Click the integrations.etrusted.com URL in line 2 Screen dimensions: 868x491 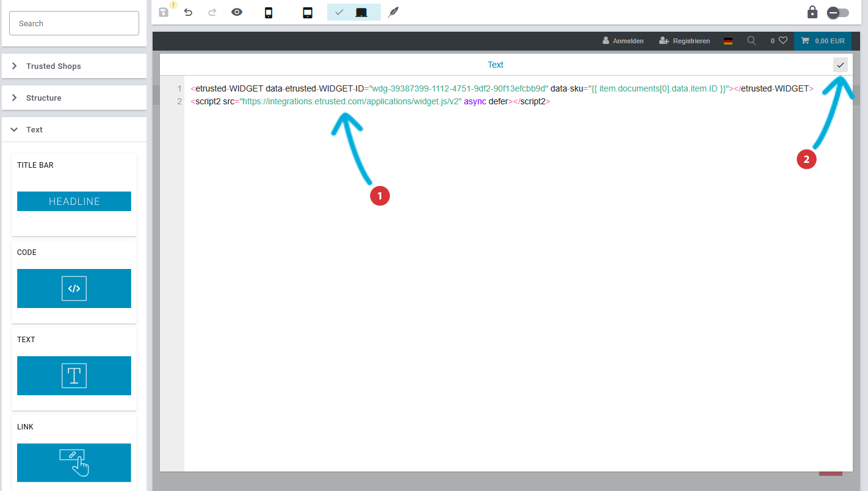pyautogui.click(x=350, y=101)
